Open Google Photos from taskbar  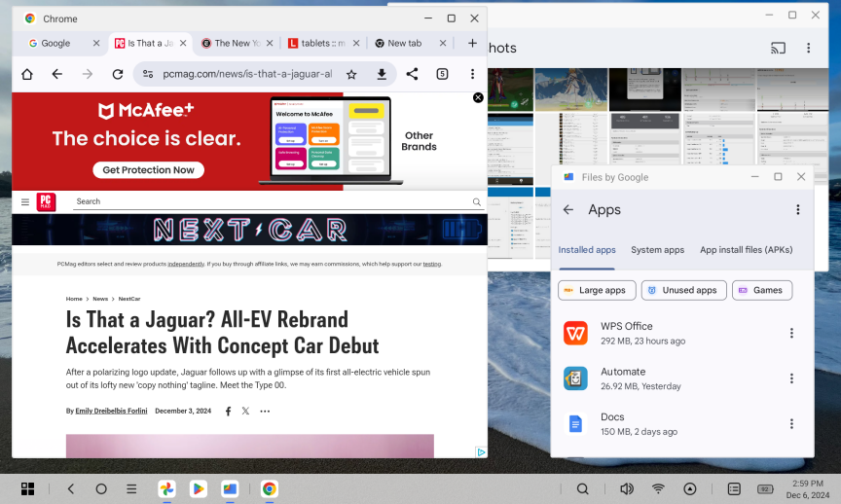pos(166,488)
